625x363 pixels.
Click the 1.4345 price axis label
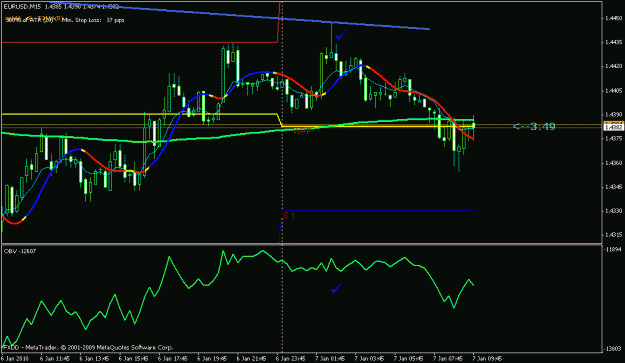pos(613,186)
